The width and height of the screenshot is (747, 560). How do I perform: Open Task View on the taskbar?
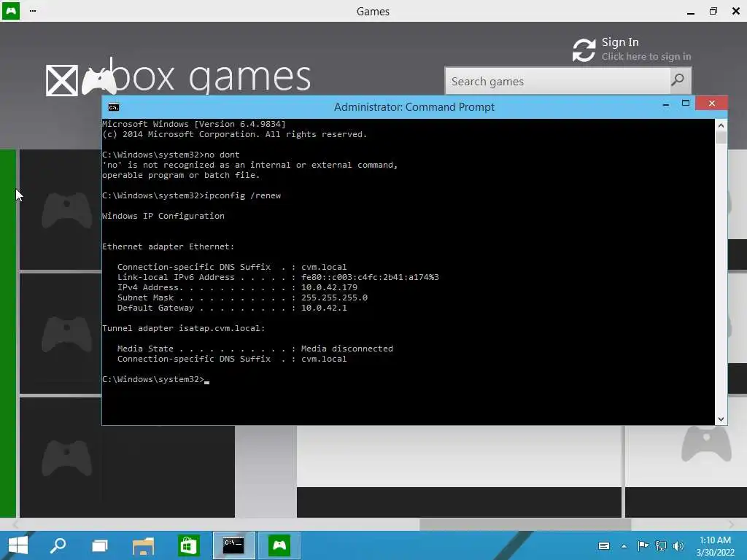point(100,545)
